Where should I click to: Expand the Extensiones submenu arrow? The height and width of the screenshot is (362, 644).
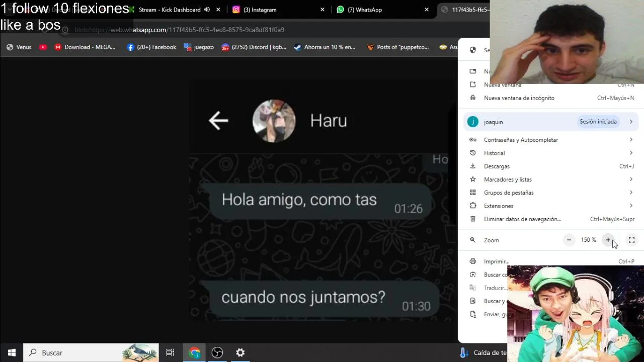(631, 206)
